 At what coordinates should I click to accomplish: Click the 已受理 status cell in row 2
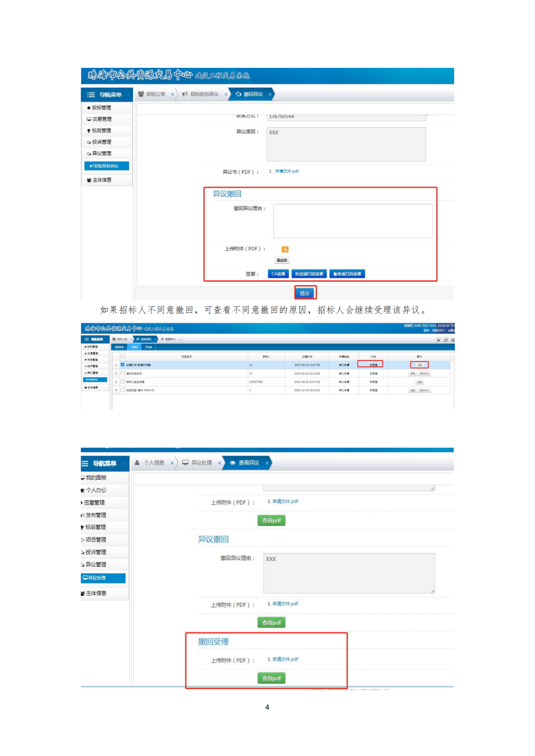(x=374, y=373)
